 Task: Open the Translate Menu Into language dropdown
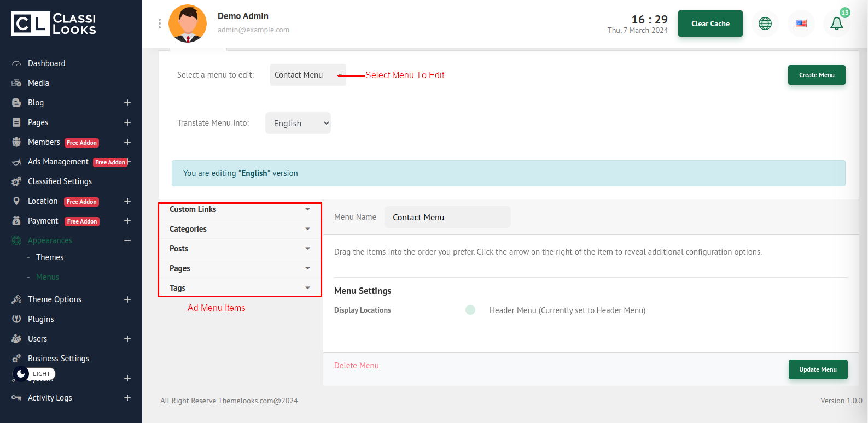click(298, 123)
